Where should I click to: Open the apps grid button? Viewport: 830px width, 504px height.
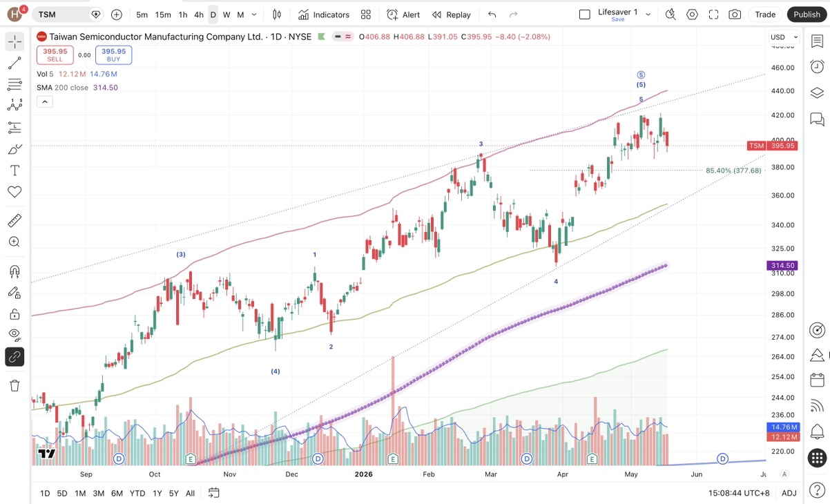coord(818,458)
